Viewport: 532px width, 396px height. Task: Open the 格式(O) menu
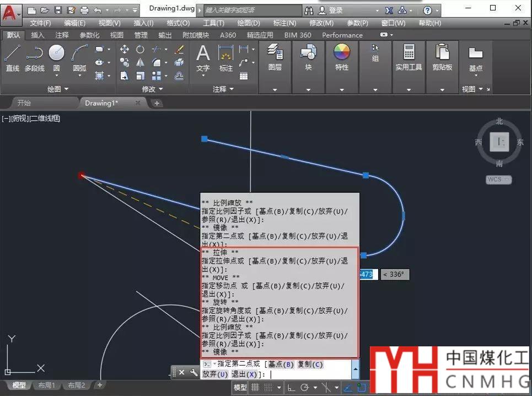(x=178, y=23)
